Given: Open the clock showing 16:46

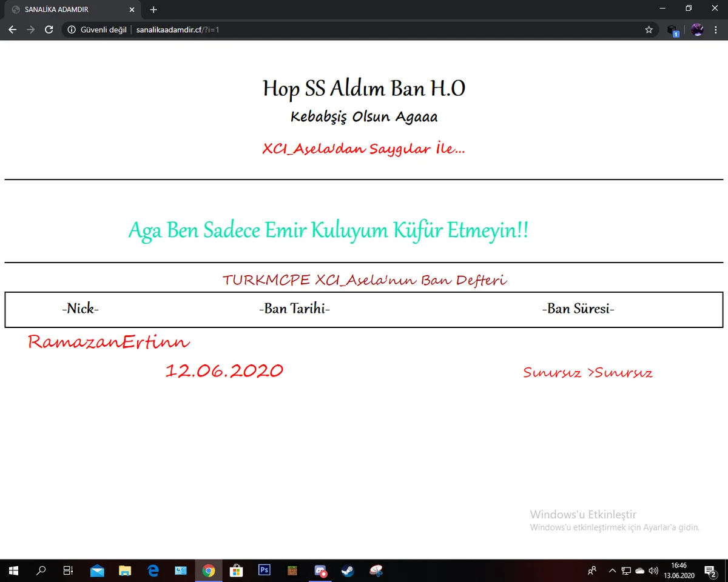Looking at the screenshot, I should pyautogui.click(x=678, y=570).
